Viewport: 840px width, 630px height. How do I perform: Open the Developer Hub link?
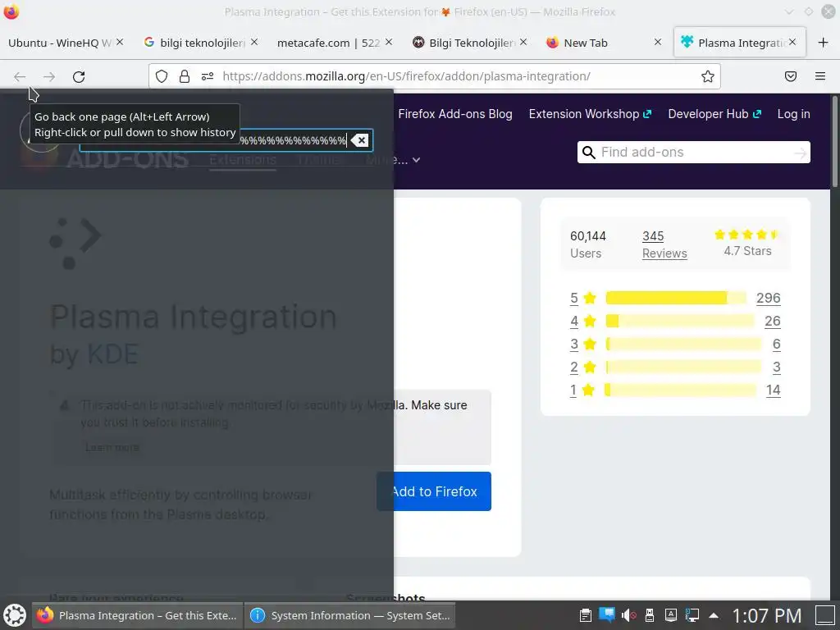pos(714,114)
